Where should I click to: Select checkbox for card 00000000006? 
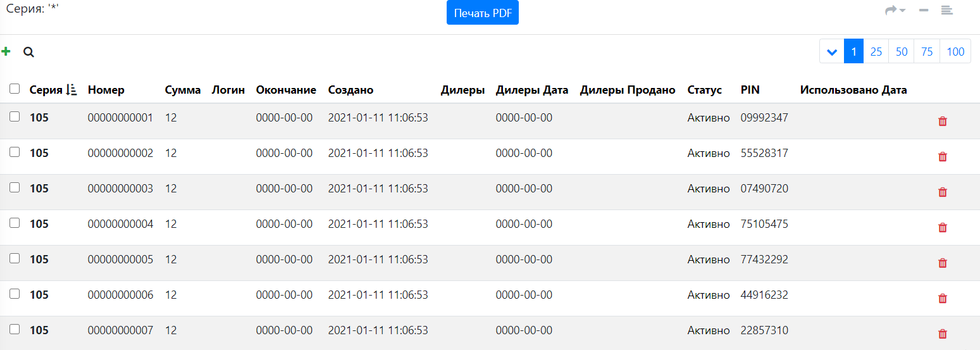[15, 294]
